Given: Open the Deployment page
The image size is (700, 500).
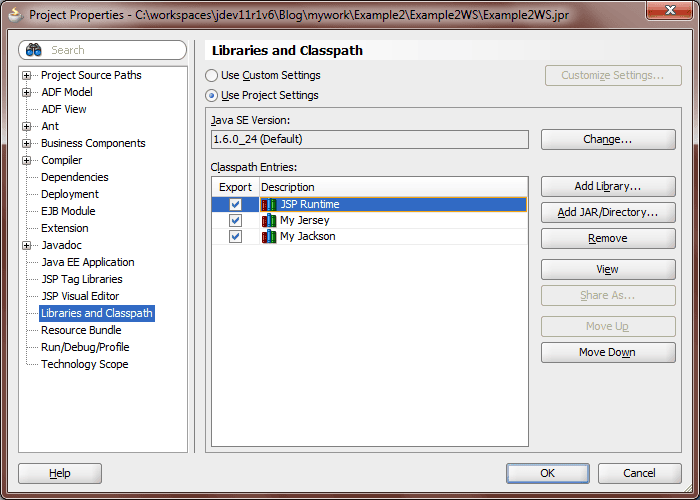Looking at the screenshot, I should click(70, 194).
